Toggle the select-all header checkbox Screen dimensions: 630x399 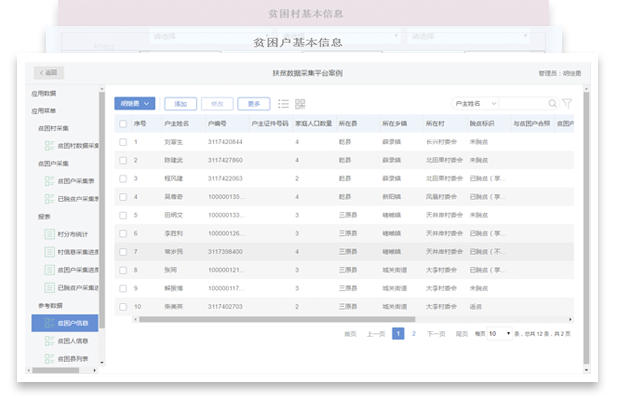pyautogui.click(x=123, y=124)
